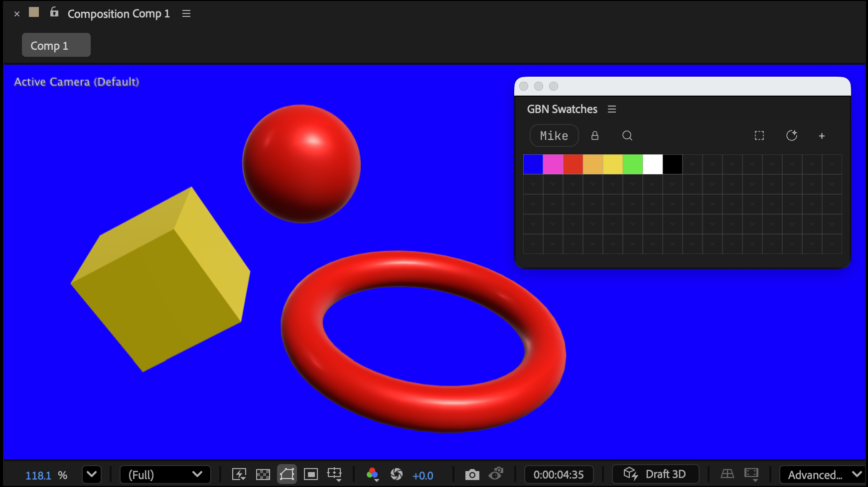The image size is (868, 487).
Task: Select the magenta swatch in GBN Swatches
Action: point(553,164)
